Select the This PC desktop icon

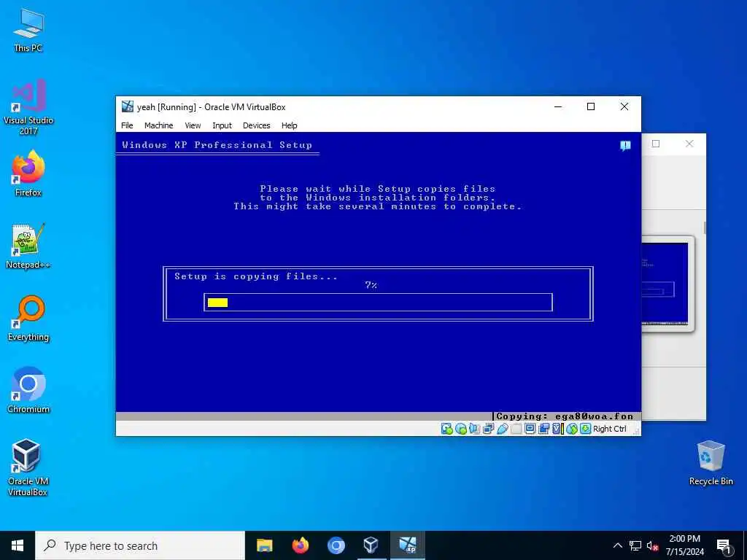point(28,30)
